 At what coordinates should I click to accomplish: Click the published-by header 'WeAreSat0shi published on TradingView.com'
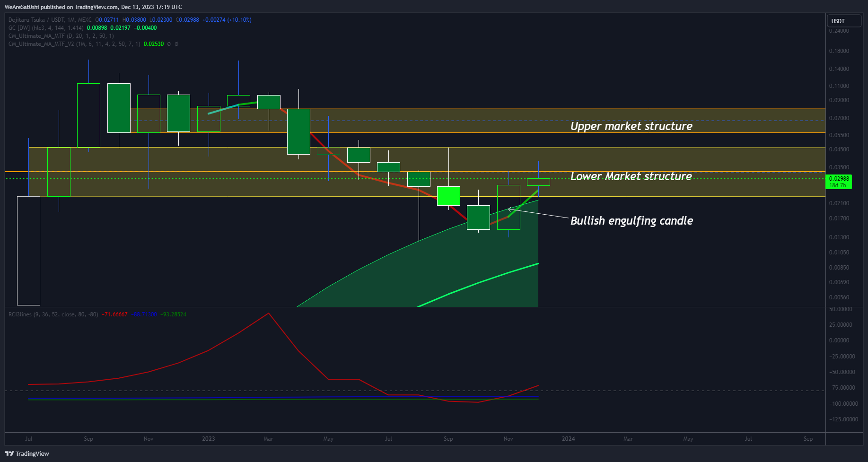[61, 7]
